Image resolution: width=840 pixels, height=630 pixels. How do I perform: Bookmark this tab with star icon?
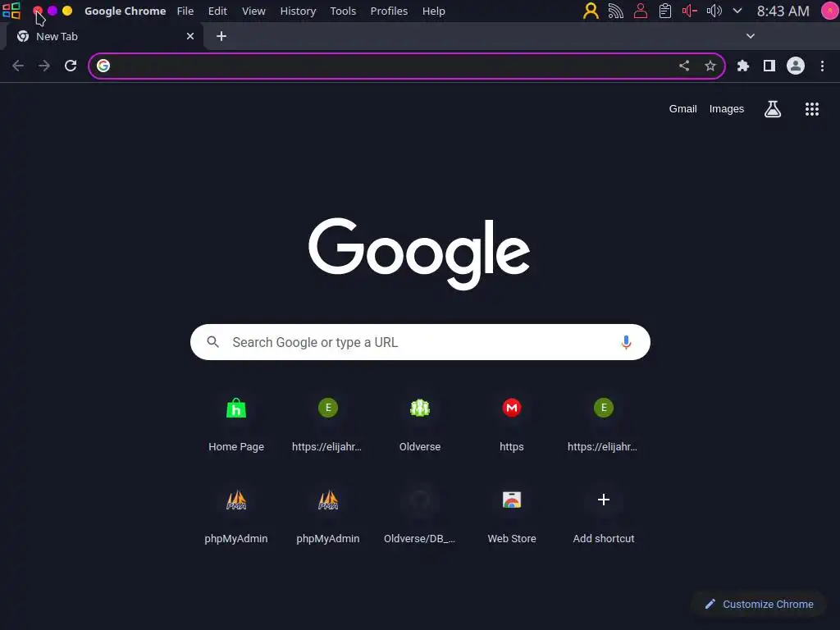pyautogui.click(x=710, y=66)
